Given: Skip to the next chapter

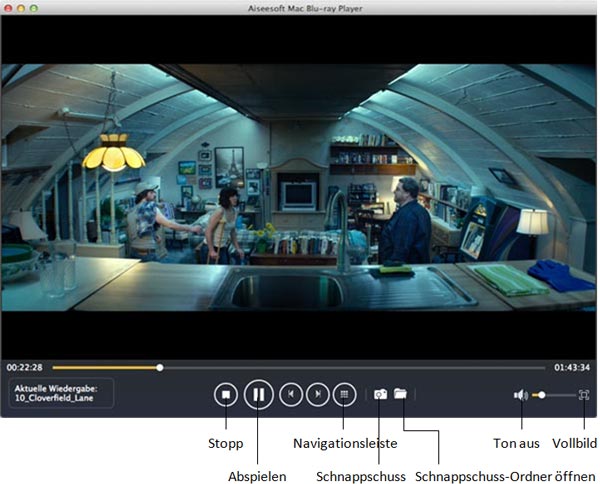Looking at the screenshot, I should (318, 394).
